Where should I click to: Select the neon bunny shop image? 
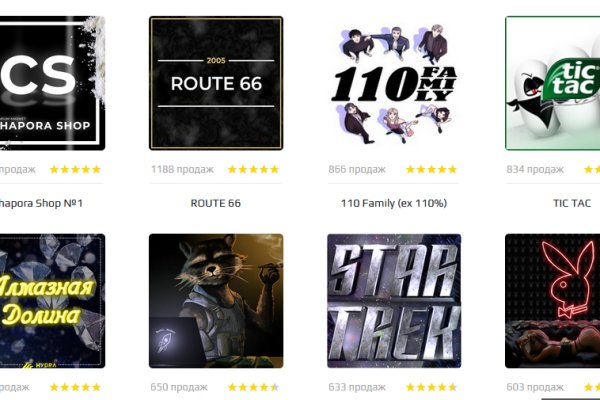coord(553,301)
